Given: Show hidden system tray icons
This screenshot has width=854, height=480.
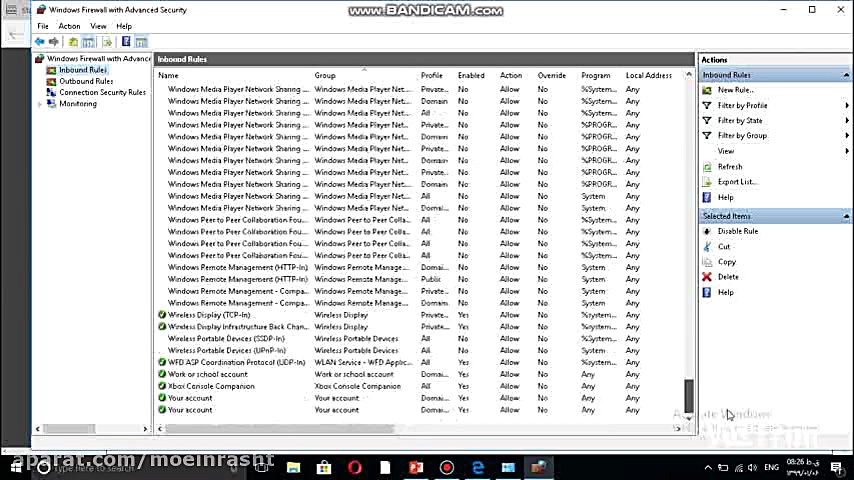Looking at the screenshot, I should click(x=707, y=467).
